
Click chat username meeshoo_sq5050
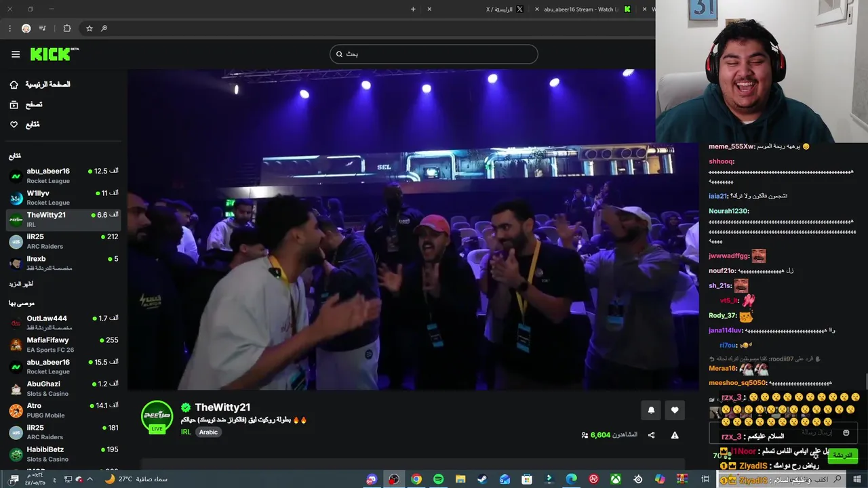coord(738,383)
